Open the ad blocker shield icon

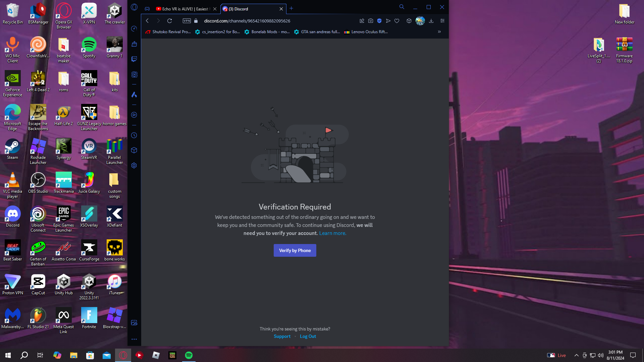point(379,21)
